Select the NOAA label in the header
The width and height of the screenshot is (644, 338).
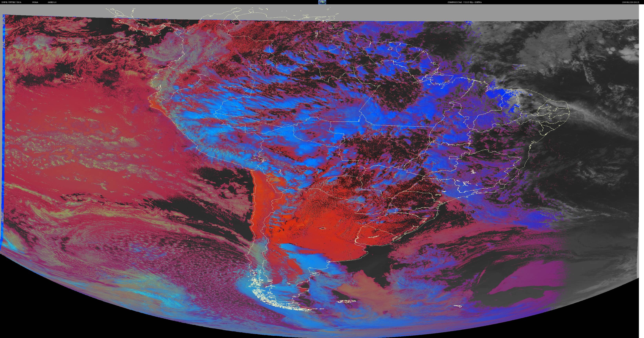pos(35,2)
